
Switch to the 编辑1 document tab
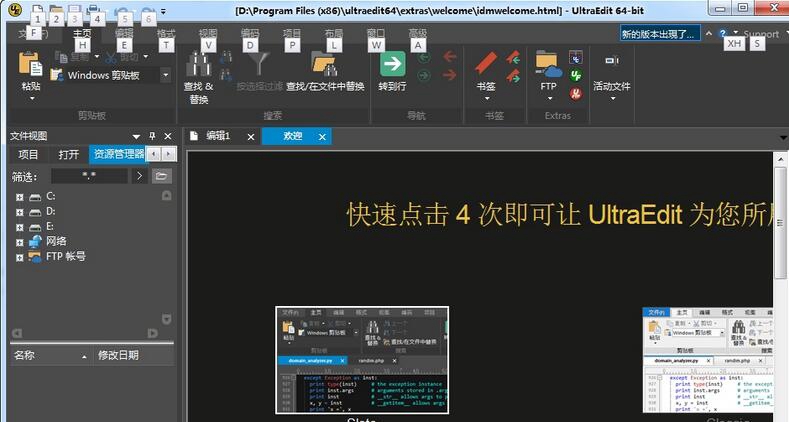point(218,136)
